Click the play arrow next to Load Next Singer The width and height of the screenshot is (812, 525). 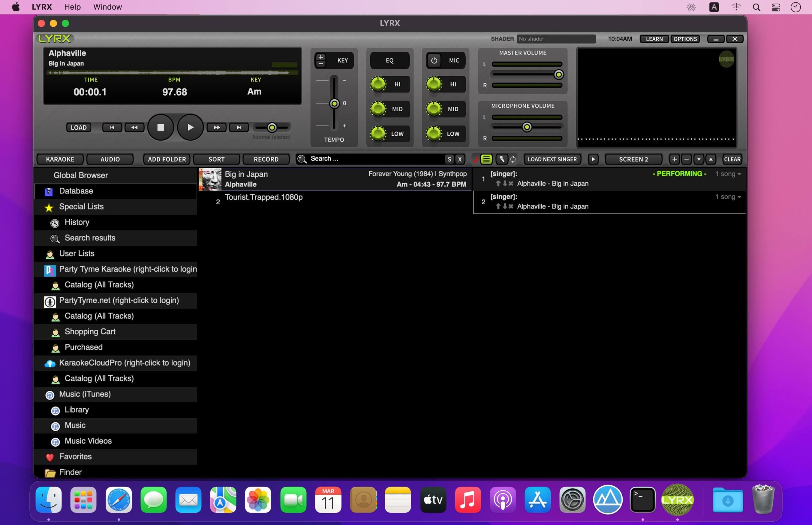[x=593, y=159]
